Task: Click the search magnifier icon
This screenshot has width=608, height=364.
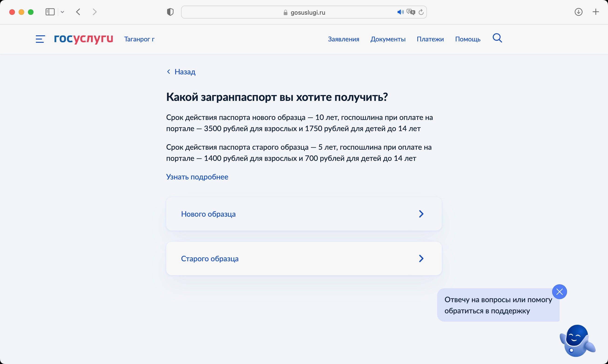Action: 497,38
